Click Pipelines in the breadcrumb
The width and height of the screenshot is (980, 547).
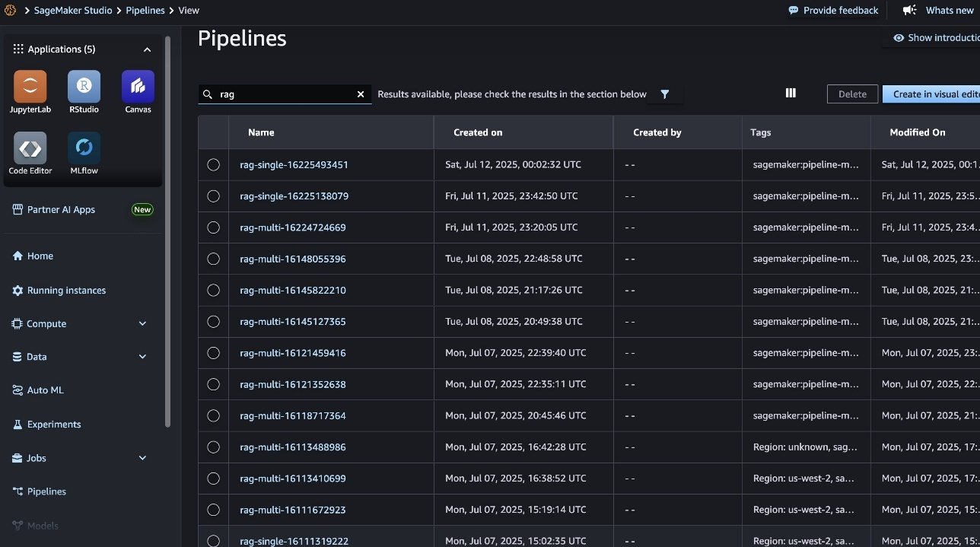tap(145, 11)
